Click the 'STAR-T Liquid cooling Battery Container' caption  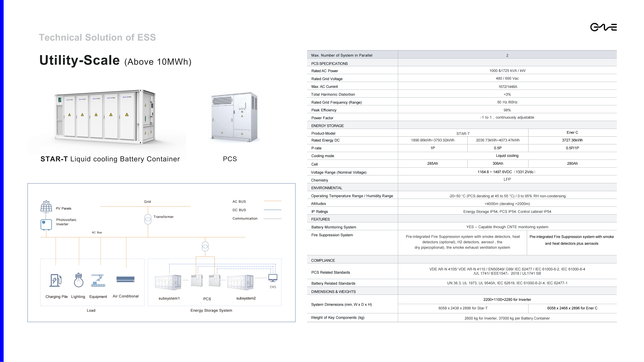[x=110, y=159]
